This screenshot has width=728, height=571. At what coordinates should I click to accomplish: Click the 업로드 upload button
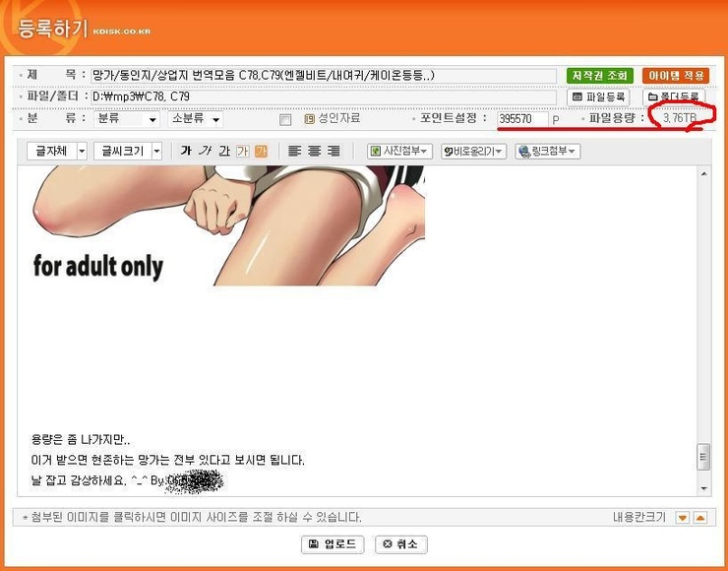pyautogui.click(x=333, y=544)
